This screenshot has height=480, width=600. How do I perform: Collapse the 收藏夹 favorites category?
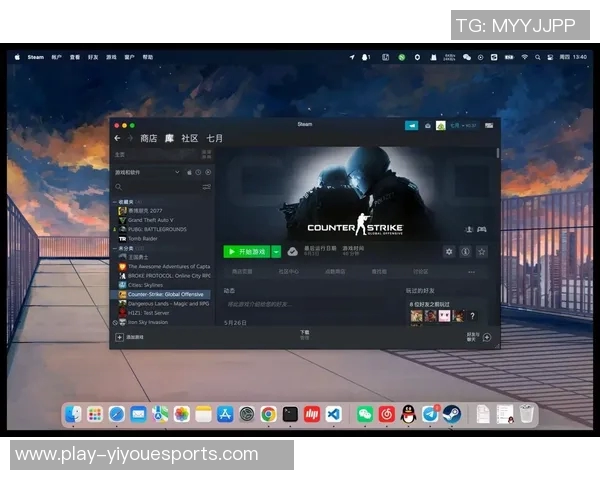coord(115,201)
